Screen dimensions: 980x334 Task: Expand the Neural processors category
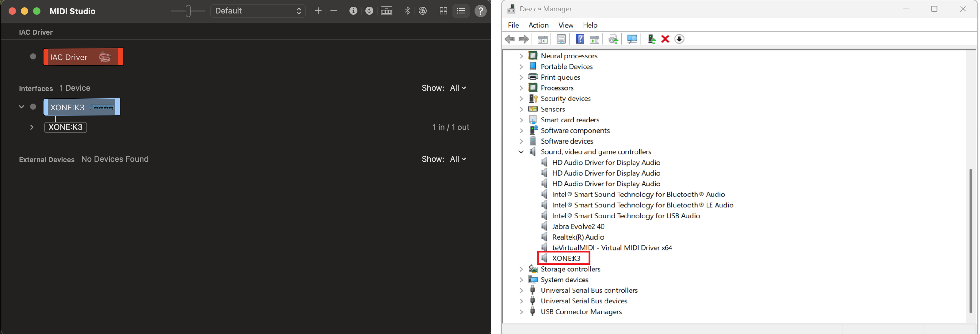[x=521, y=56]
